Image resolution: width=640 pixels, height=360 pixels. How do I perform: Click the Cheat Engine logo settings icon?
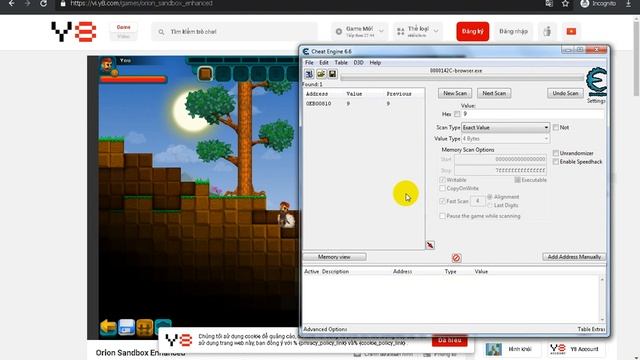(596, 82)
